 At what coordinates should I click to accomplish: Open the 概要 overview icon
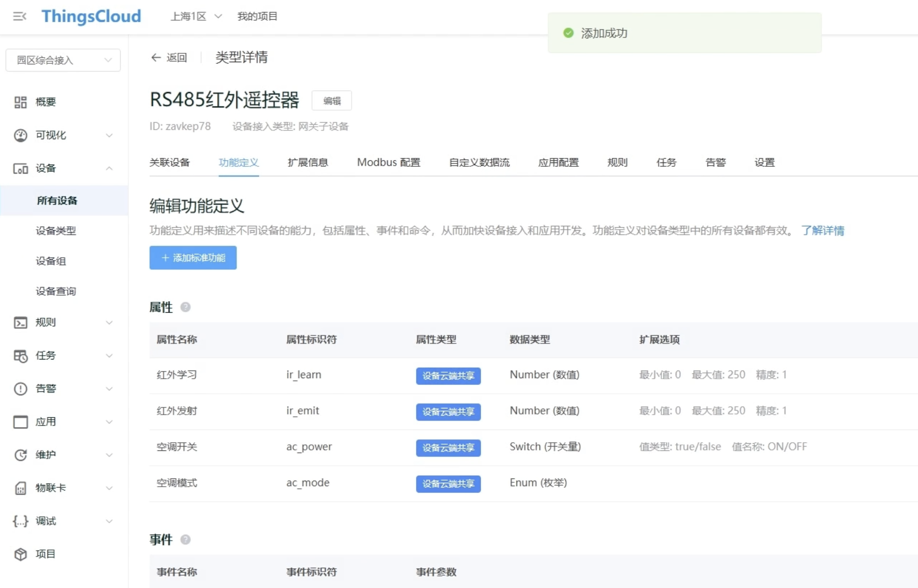coord(20,102)
